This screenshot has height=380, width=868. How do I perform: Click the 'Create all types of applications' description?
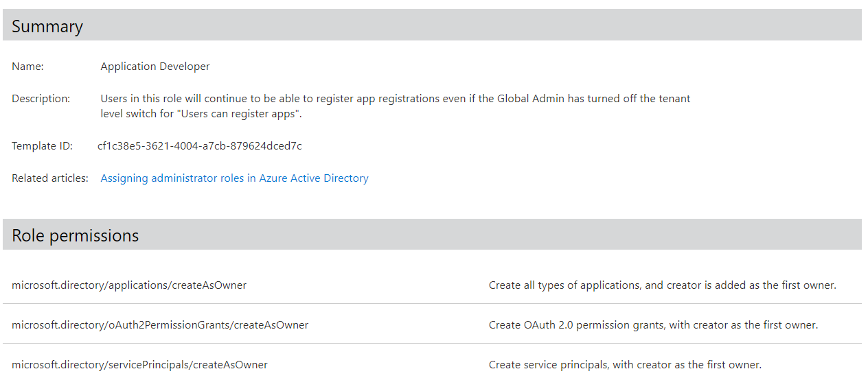pos(663,285)
